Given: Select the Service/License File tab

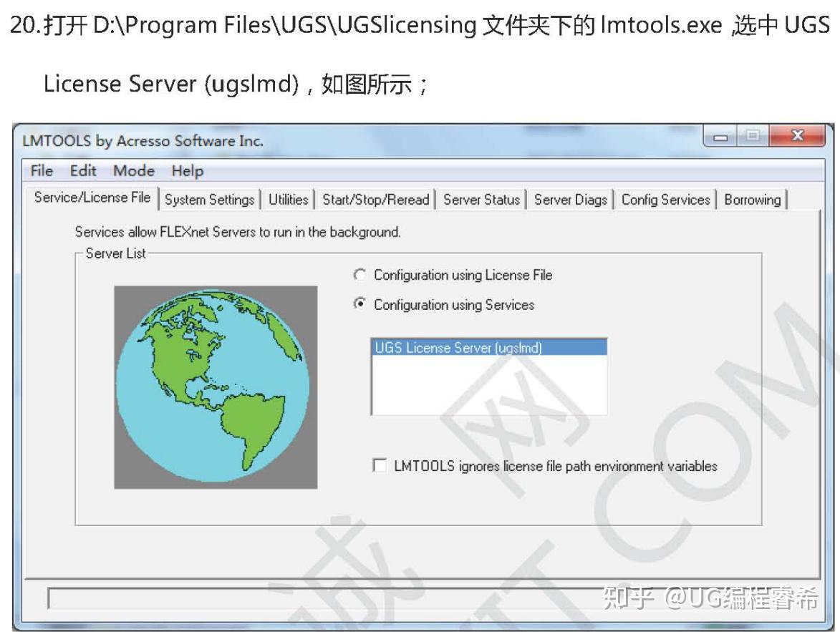Looking at the screenshot, I should coord(92,198).
